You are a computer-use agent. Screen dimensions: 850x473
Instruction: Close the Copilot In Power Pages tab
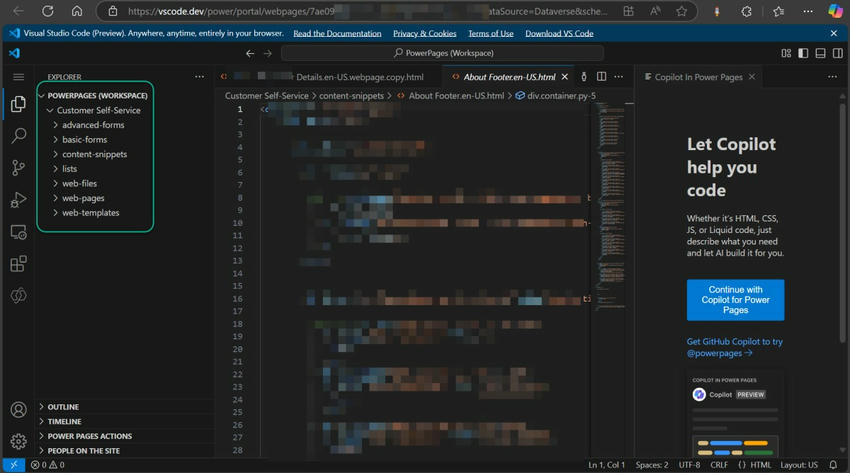point(752,77)
